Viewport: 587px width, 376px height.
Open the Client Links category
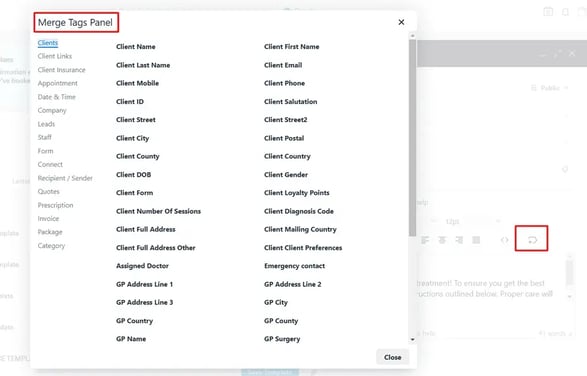point(55,56)
